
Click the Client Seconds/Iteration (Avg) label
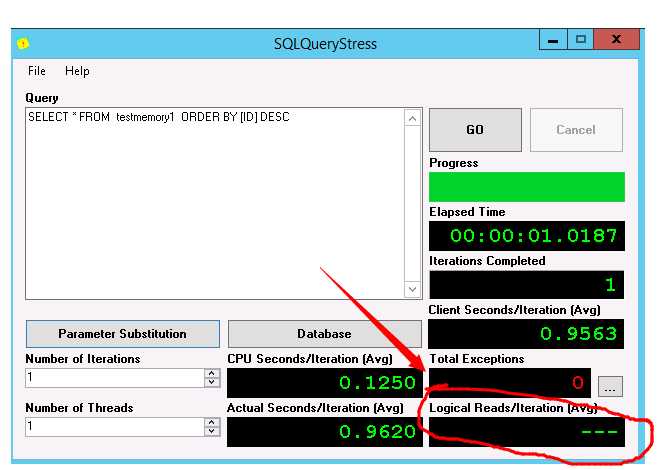click(515, 310)
